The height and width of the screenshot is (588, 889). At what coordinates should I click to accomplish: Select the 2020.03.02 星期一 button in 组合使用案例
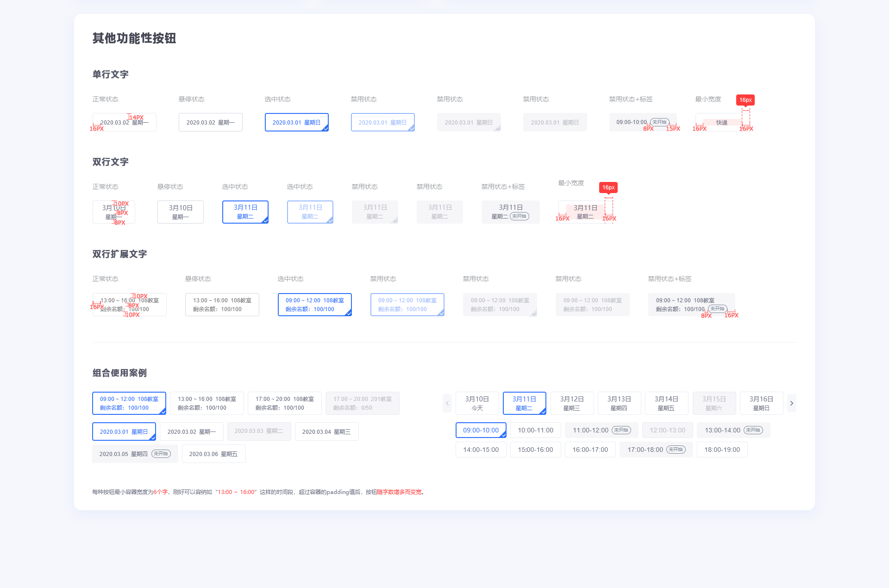pyautogui.click(x=192, y=432)
